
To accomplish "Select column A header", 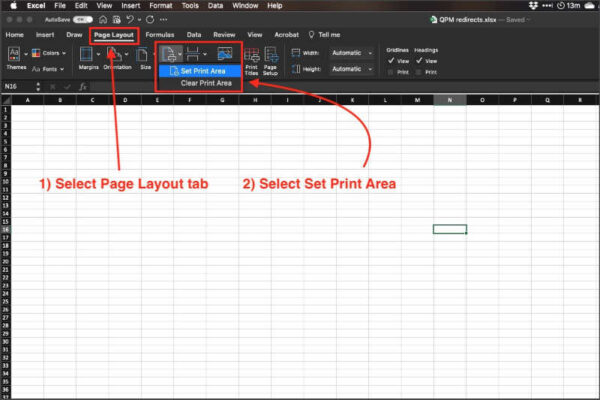I will click(x=28, y=100).
